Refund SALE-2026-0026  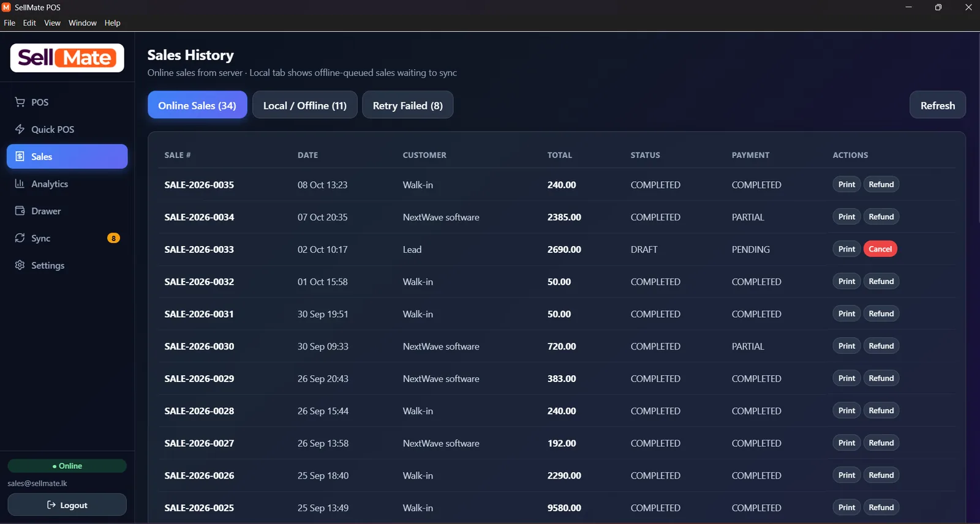point(881,475)
